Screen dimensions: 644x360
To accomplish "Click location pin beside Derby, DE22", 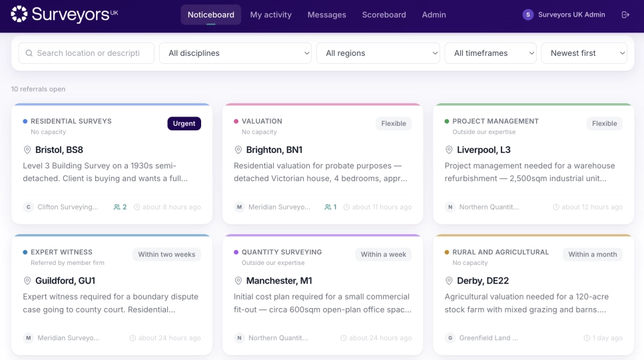I will (x=449, y=281).
